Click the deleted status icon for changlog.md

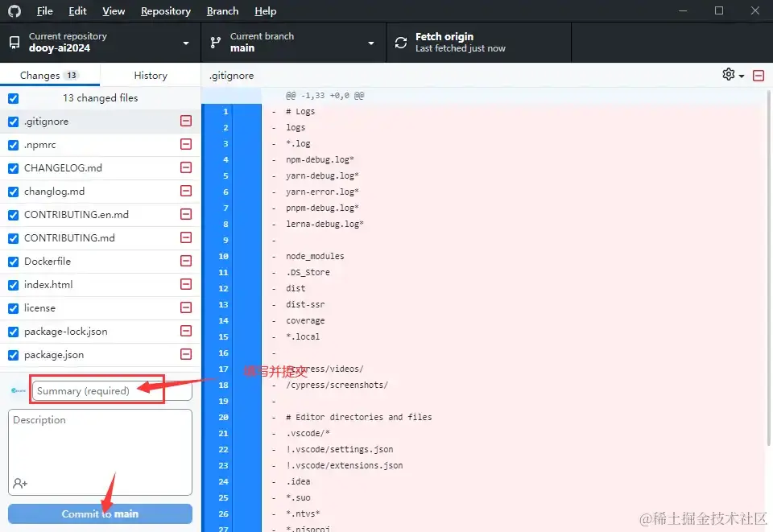pyautogui.click(x=186, y=191)
